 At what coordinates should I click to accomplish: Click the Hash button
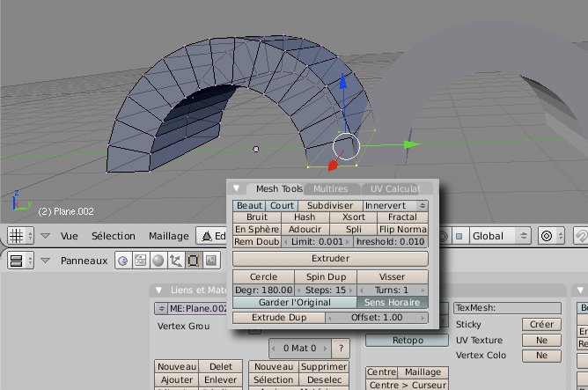305,217
